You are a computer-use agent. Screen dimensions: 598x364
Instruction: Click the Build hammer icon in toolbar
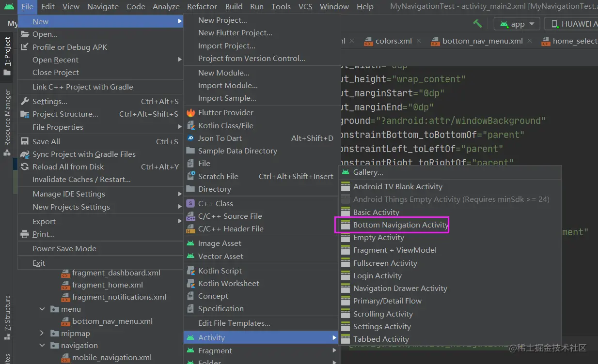(x=477, y=24)
